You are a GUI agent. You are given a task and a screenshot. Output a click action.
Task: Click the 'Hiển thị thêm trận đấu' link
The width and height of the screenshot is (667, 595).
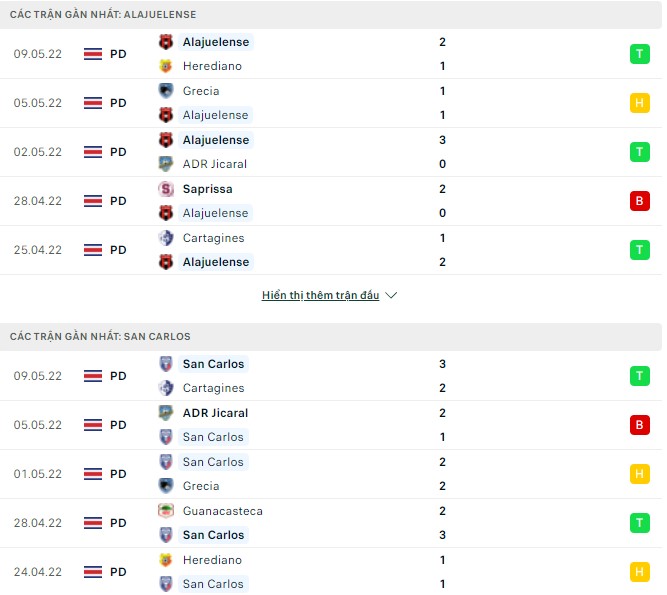[321, 296]
